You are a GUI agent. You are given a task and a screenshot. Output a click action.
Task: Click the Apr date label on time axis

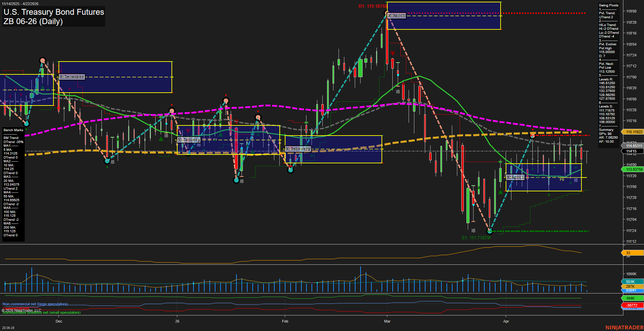506,321
